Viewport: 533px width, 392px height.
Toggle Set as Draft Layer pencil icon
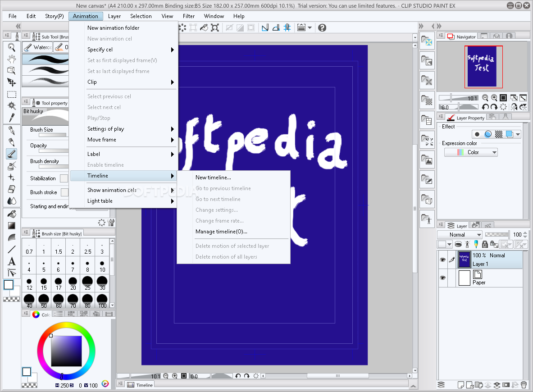[x=476, y=244]
